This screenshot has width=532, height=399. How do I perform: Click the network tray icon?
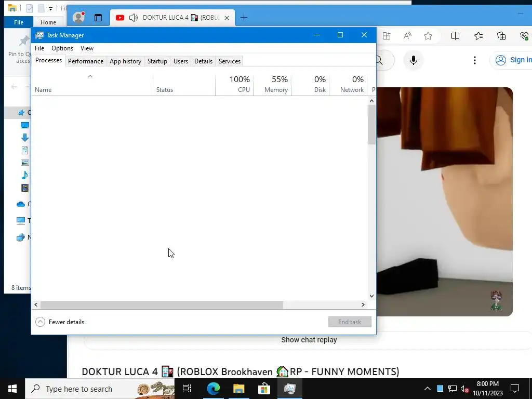453,389
